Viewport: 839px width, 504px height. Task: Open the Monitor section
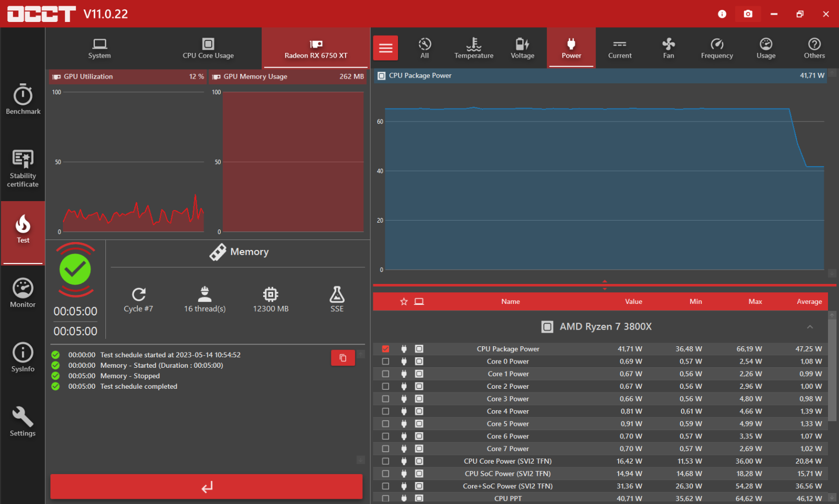coord(23,293)
